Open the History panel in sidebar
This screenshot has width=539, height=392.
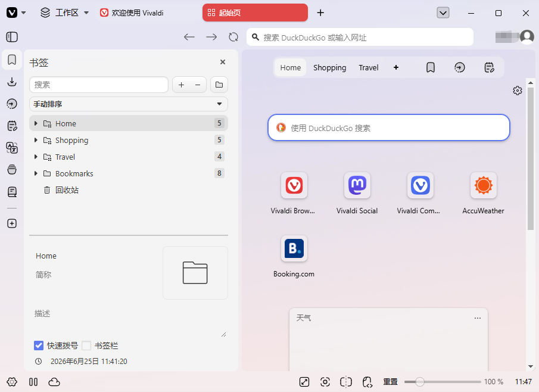(x=12, y=104)
